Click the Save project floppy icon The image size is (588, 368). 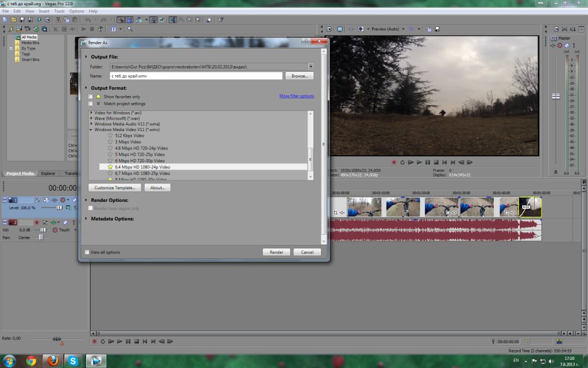click(21, 20)
